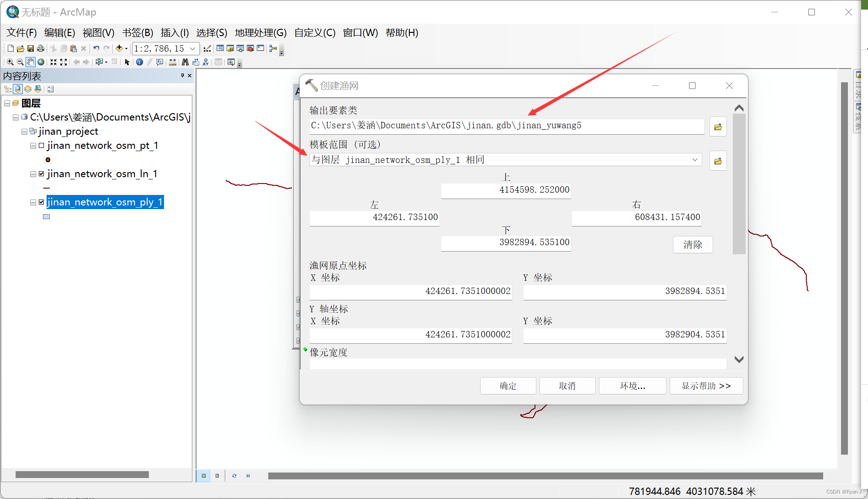
Task: Activate the Identify tool
Action: [x=139, y=62]
